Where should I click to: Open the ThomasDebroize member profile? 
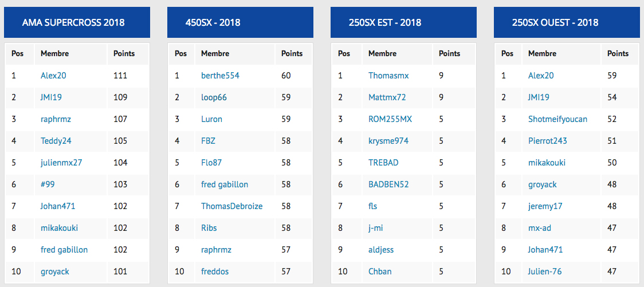pyautogui.click(x=232, y=206)
